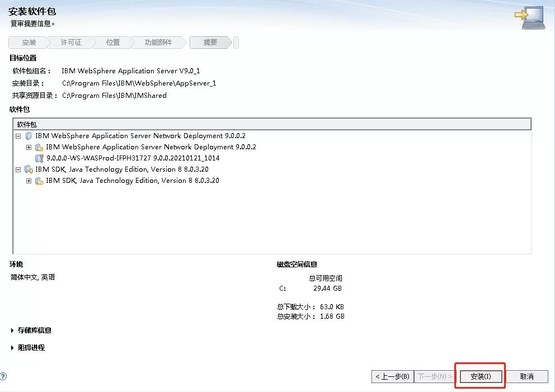Click the 63.0 KB download size value

click(332, 307)
